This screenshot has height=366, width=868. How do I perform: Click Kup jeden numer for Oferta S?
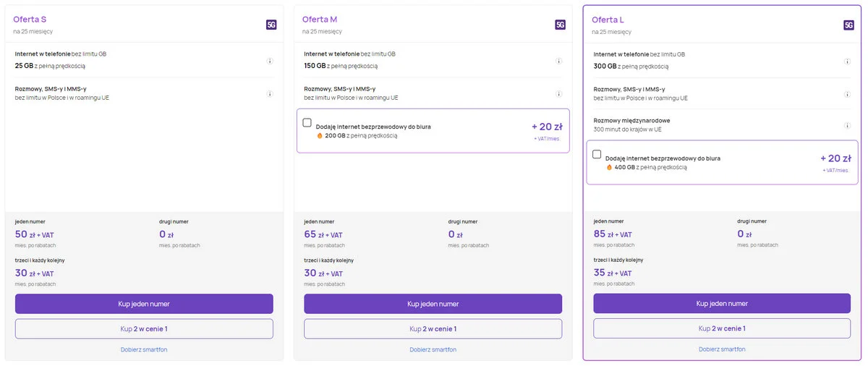coord(144,304)
